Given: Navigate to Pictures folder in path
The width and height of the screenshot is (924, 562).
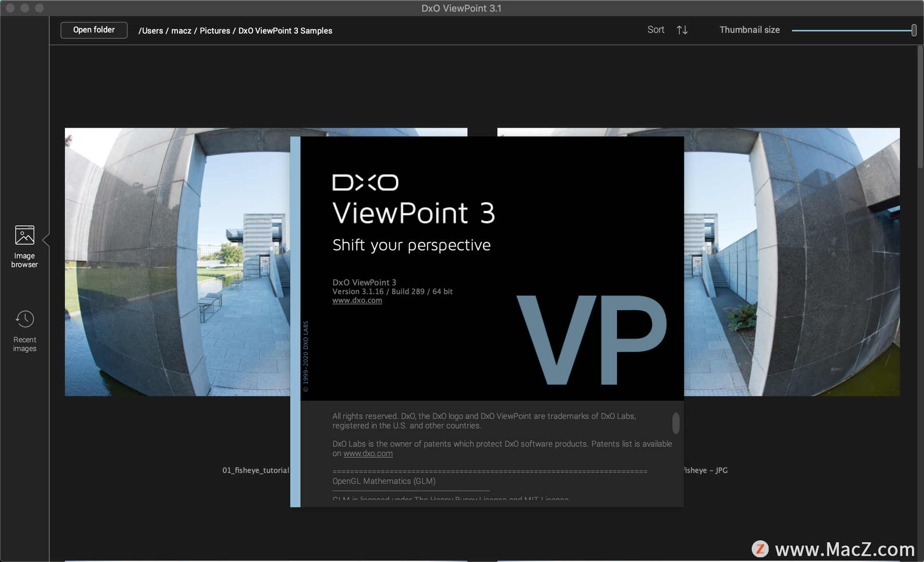Looking at the screenshot, I should pos(215,31).
